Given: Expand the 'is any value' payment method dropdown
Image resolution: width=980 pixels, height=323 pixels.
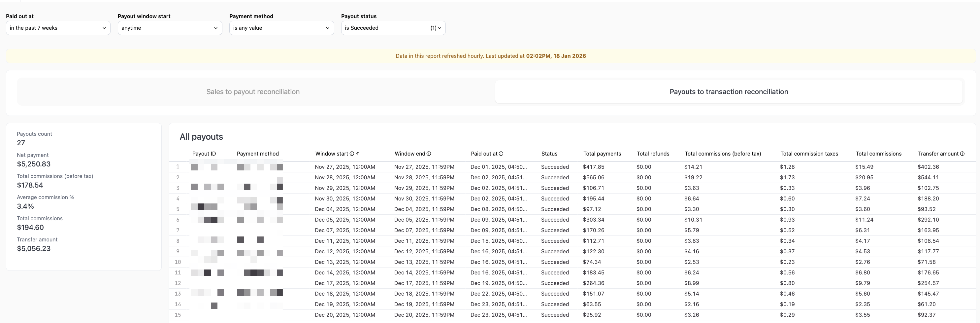Looking at the screenshot, I should pyautogui.click(x=281, y=28).
